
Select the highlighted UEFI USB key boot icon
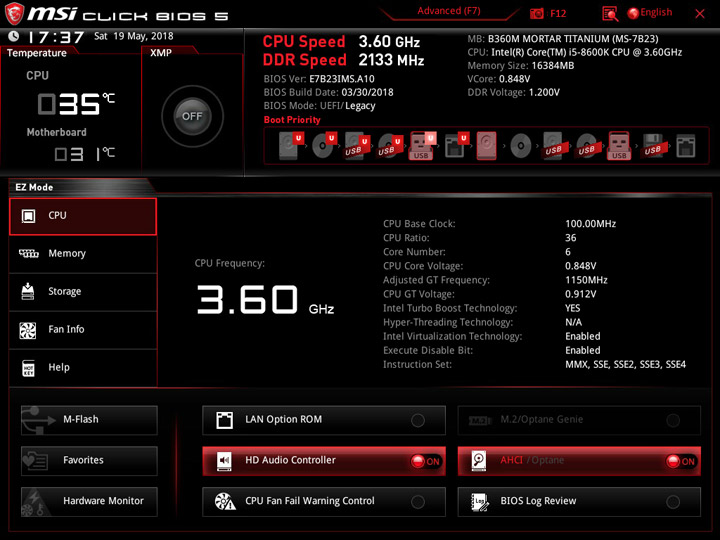coord(422,146)
